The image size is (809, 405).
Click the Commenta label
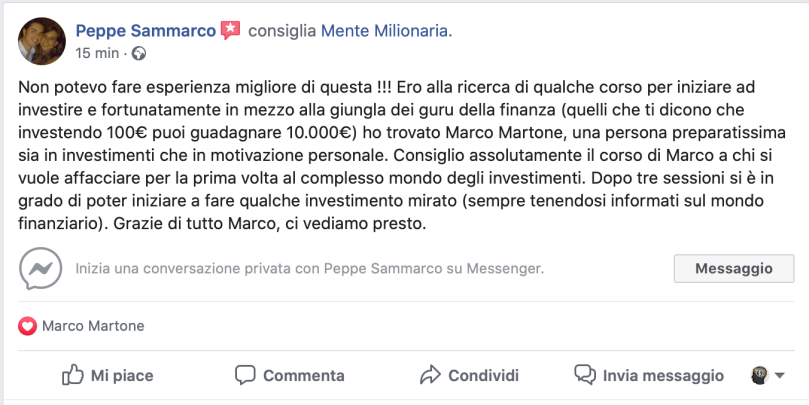303,376
